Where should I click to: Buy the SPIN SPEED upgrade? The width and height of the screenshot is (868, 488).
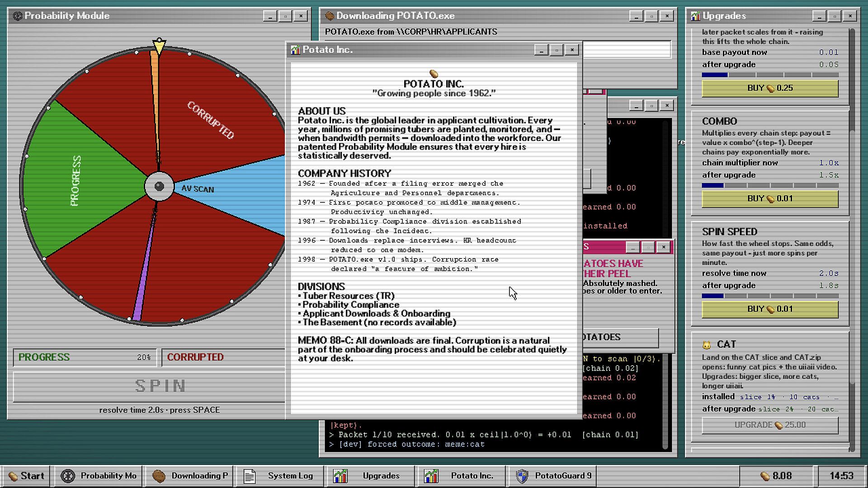pyautogui.click(x=770, y=309)
